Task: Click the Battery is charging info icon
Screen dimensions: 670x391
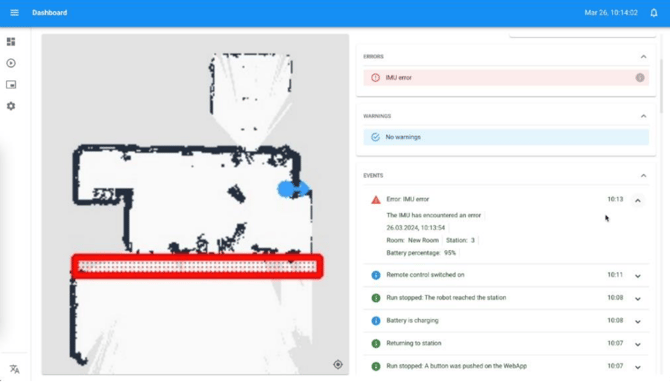Action: point(376,320)
